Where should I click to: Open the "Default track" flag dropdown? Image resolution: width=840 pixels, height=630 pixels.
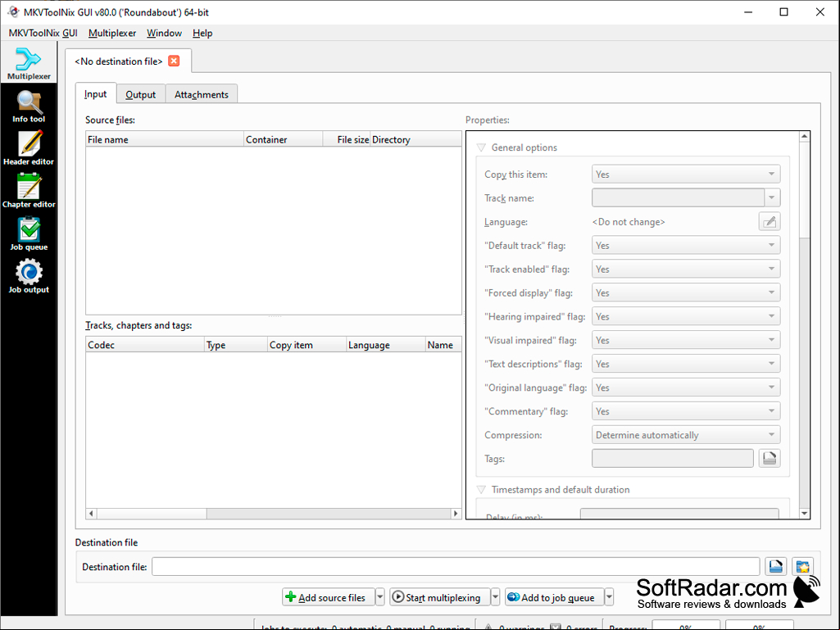tap(686, 245)
